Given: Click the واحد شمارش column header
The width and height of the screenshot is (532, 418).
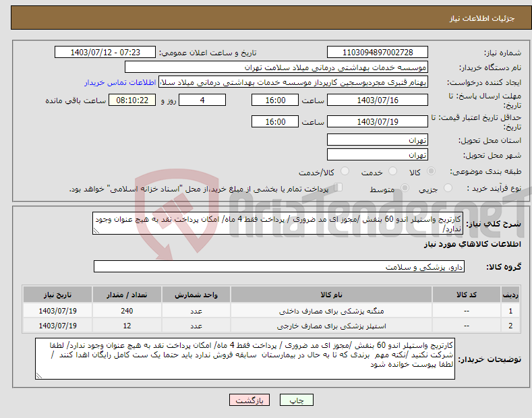Looking at the screenshot, I should (196, 295).
